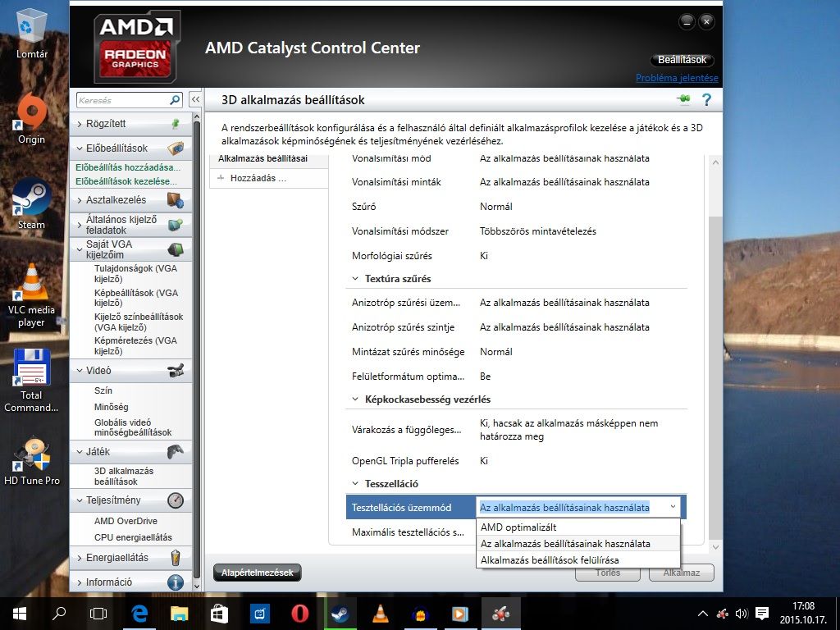The width and height of the screenshot is (840, 630).
Task: Open the Action Center notification icon
Action: (762, 614)
